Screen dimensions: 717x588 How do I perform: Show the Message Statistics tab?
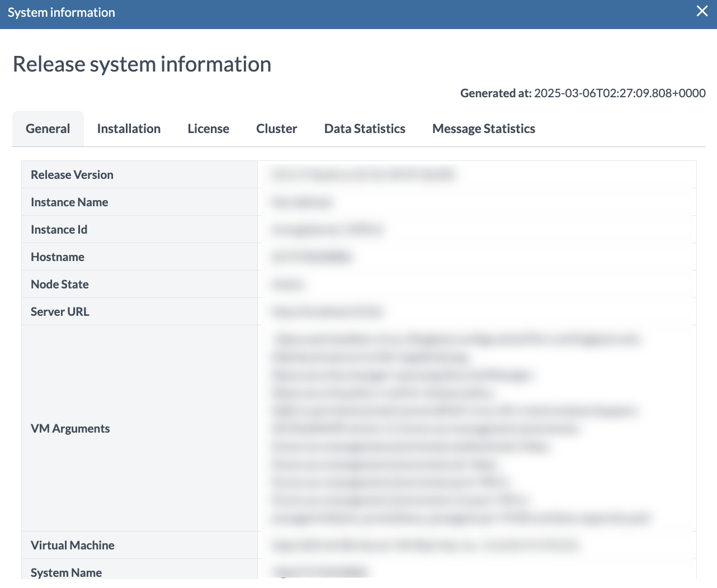tap(484, 129)
